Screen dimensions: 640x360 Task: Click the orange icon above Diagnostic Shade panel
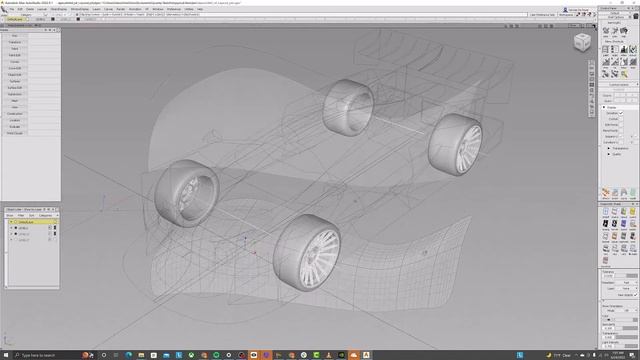[606, 193]
